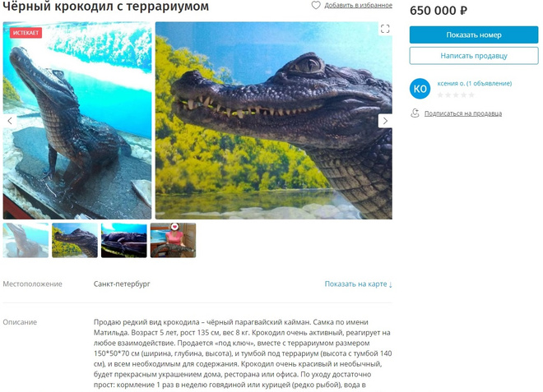
Task: Select thumbnail with woman holding crocodile
Action: (x=173, y=241)
